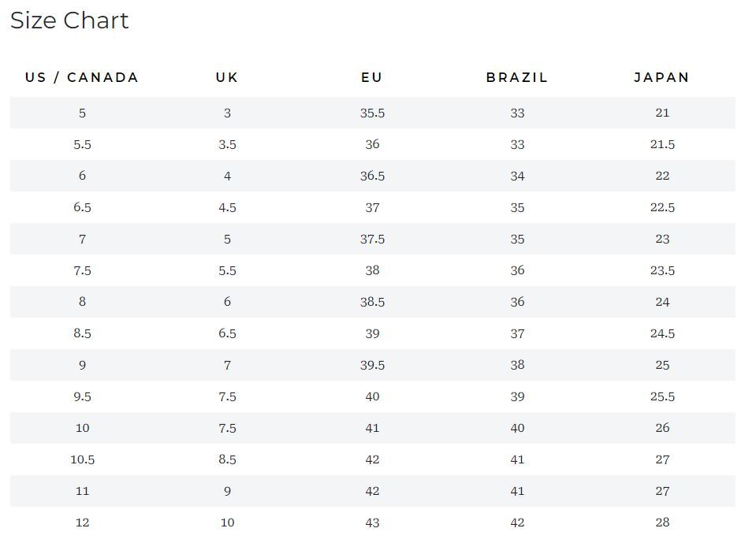This screenshot has height=543, width=756.
Task: Select Japan size 21.5 cell
Action: (x=662, y=144)
